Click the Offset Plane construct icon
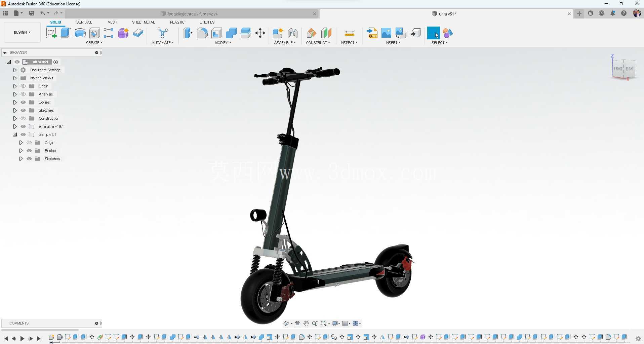Image resolution: width=644 pixels, height=344 pixels. [x=312, y=33]
